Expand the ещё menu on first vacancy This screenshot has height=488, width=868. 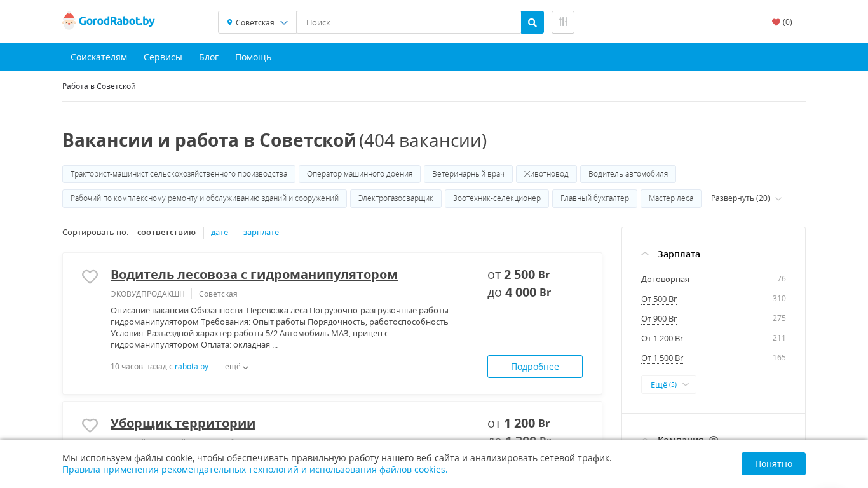click(236, 367)
